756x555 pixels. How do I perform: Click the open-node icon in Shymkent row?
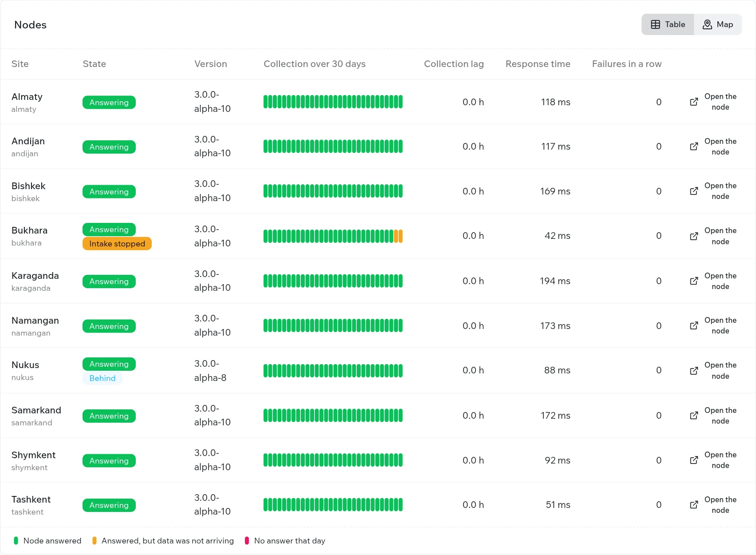(x=694, y=460)
